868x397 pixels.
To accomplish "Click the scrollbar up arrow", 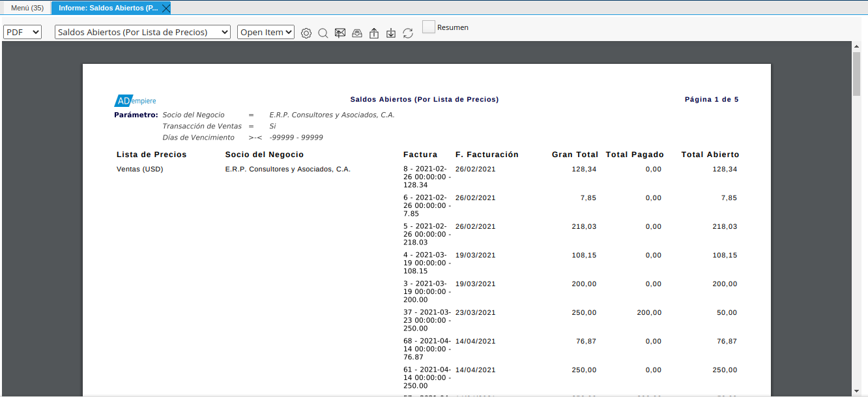I will [x=856, y=46].
